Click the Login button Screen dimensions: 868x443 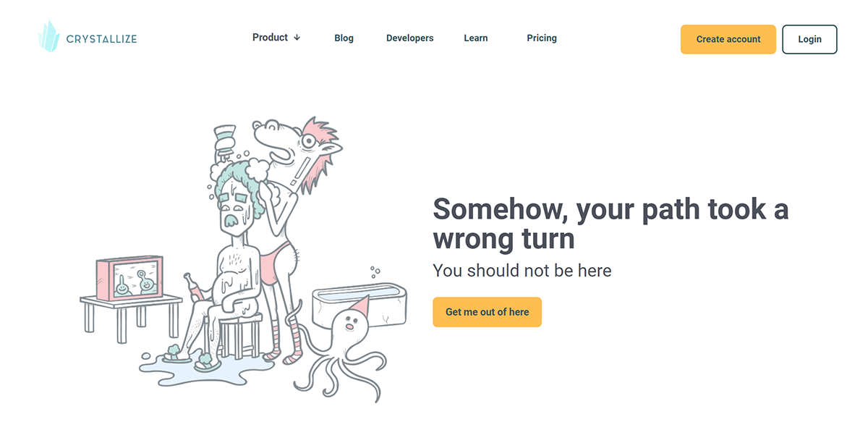(x=809, y=39)
